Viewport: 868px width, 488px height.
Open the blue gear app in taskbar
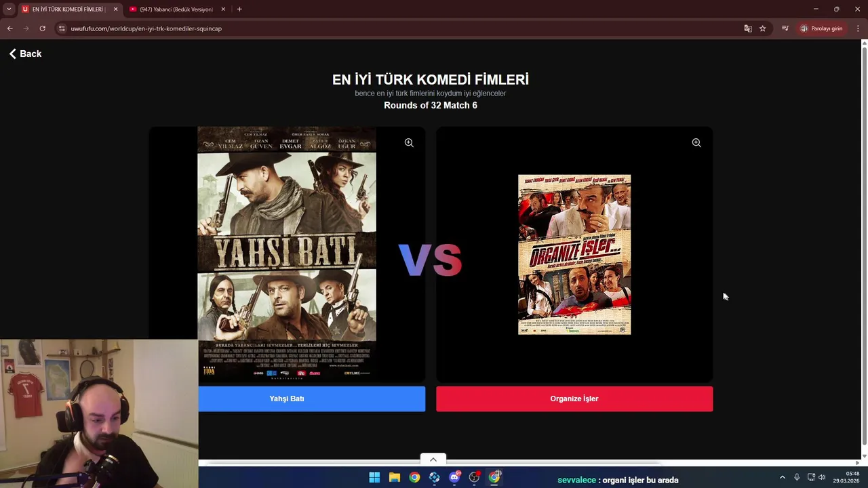435,477
